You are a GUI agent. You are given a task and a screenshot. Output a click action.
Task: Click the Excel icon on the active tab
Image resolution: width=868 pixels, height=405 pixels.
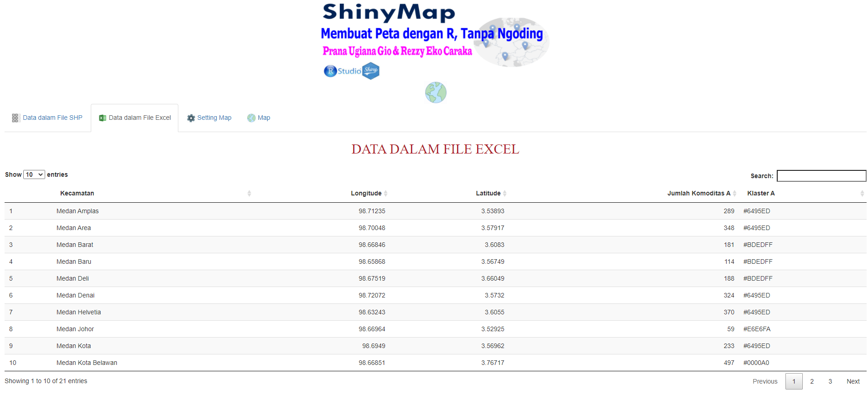coord(103,118)
